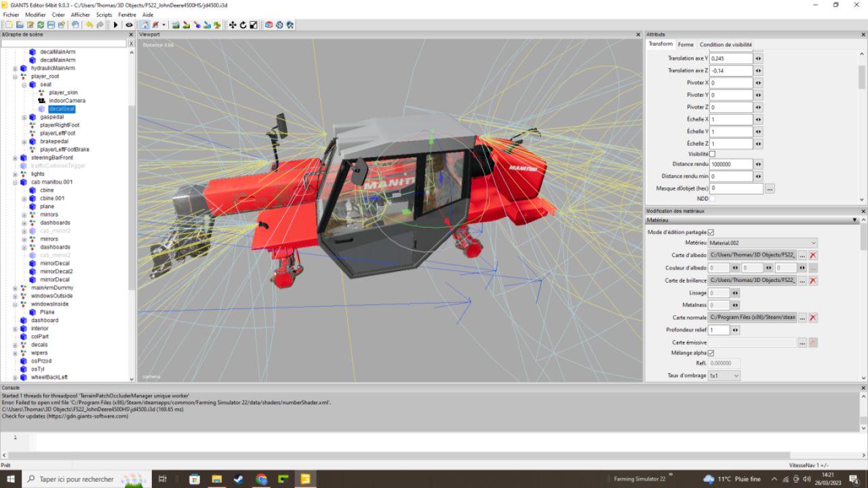Open the Fichier menu
Screen dimensions: 868x488
[x=11, y=14]
